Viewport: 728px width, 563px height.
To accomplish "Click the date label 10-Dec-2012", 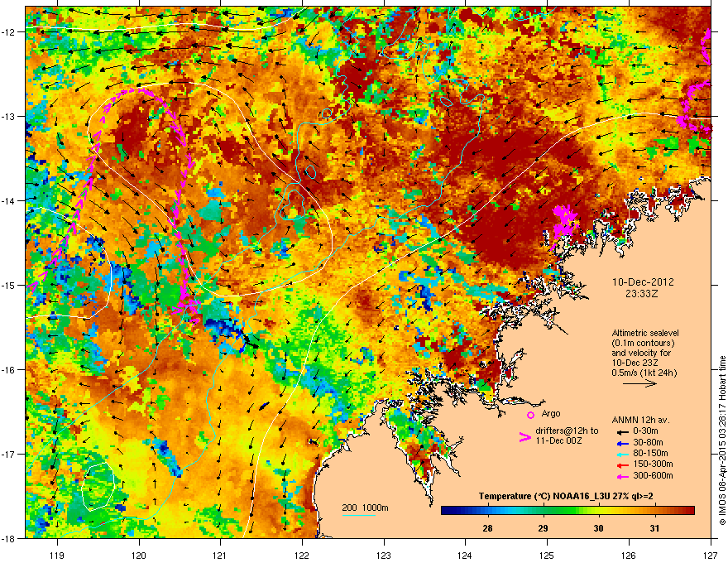I will [643, 282].
